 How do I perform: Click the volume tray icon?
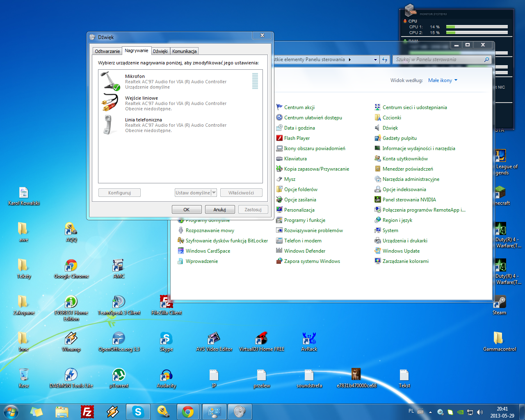[480, 412]
